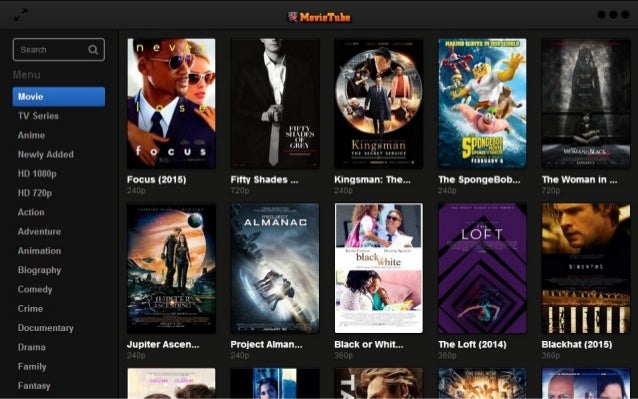Open the Focus (2015) poster

point(171,104)
